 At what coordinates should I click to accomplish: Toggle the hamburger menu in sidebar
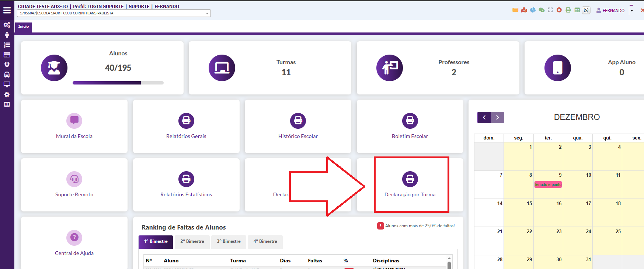[7, 10]
